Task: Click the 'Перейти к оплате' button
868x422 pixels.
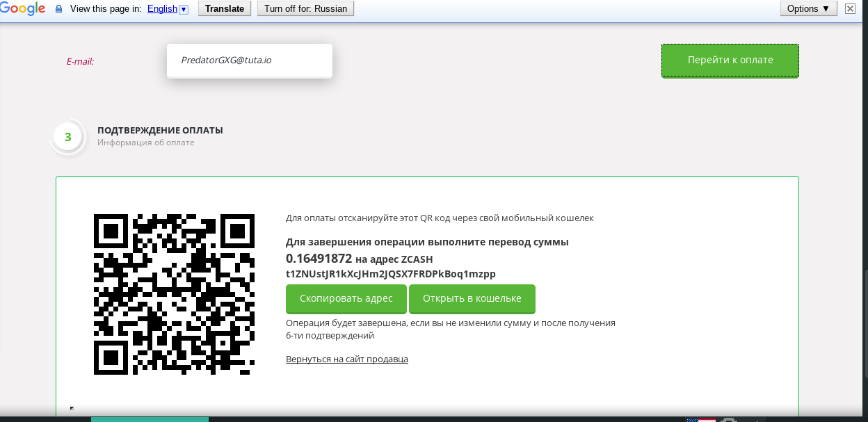Action: [x=730, y=60]
